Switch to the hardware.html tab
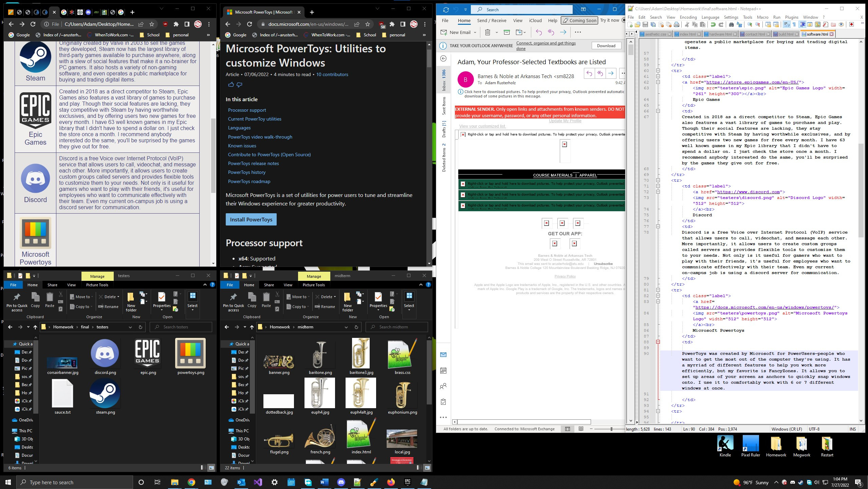Viewport: 868px width, 489px height. point(720,34)
